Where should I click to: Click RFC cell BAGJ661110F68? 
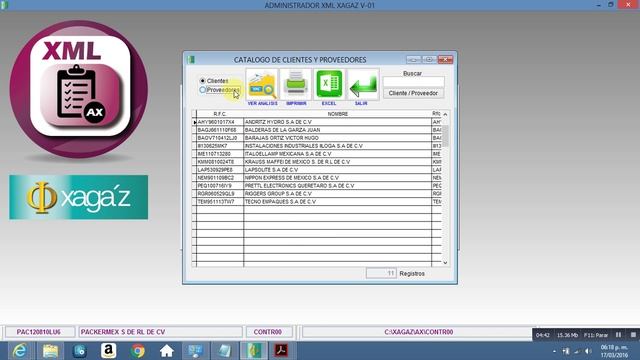(220, 130)
